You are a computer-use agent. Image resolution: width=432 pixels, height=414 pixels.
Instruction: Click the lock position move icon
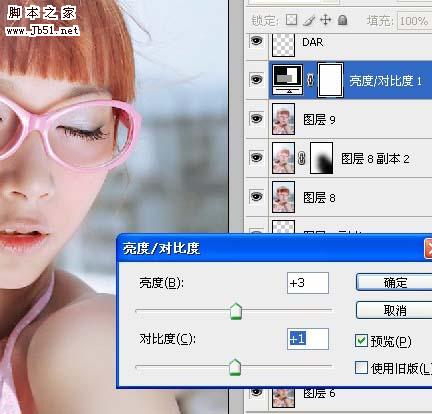coord(326,20)
